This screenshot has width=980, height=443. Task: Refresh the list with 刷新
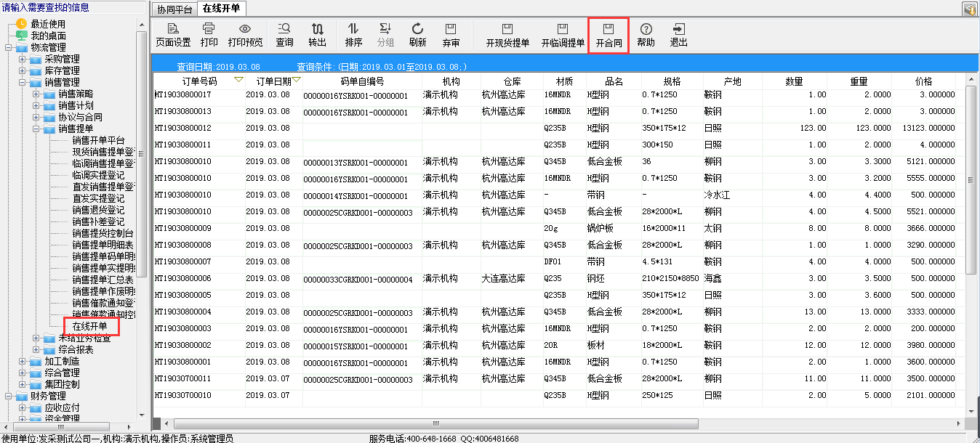417,35
